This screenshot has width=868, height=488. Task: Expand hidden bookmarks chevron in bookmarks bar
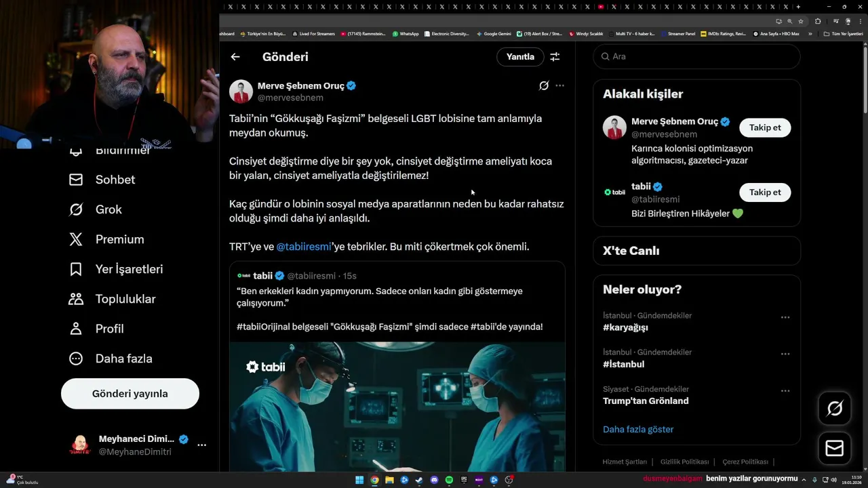click(x=810, y=34)
